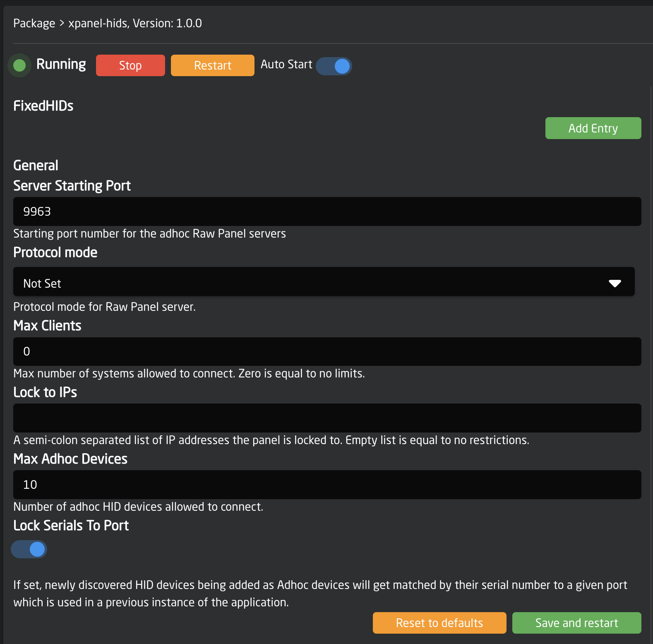This screenshot has height=644, width=653.
Task: Open the Protocol mode dropdown
Action: (324, 281)
